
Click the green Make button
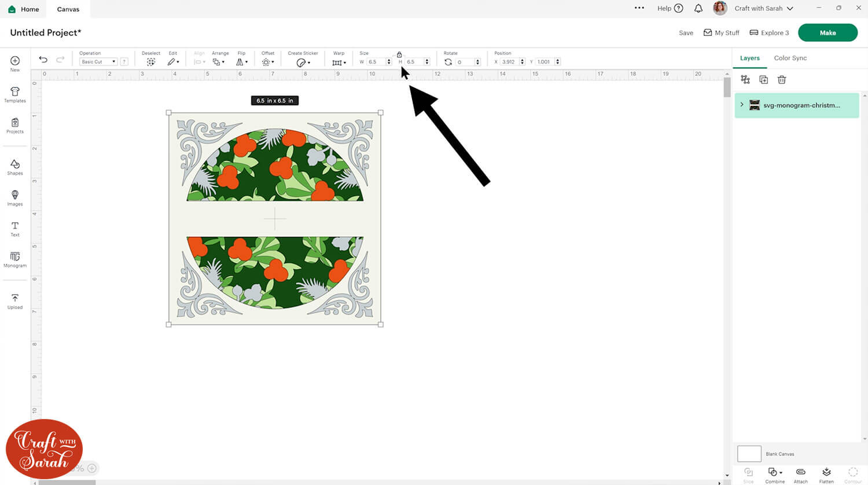[x=827, y=33]
